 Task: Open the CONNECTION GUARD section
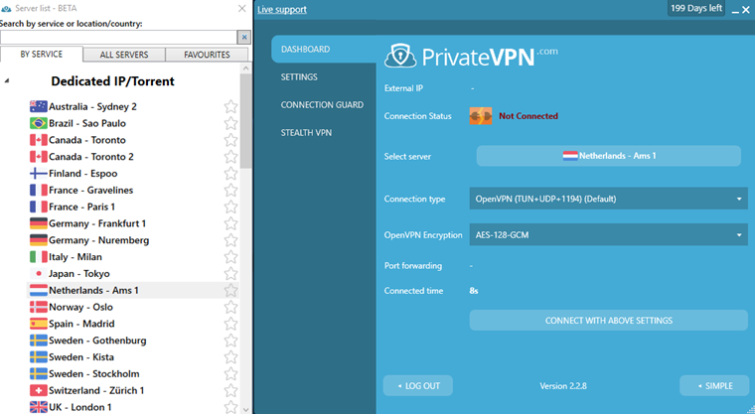(x=322, y=105)
